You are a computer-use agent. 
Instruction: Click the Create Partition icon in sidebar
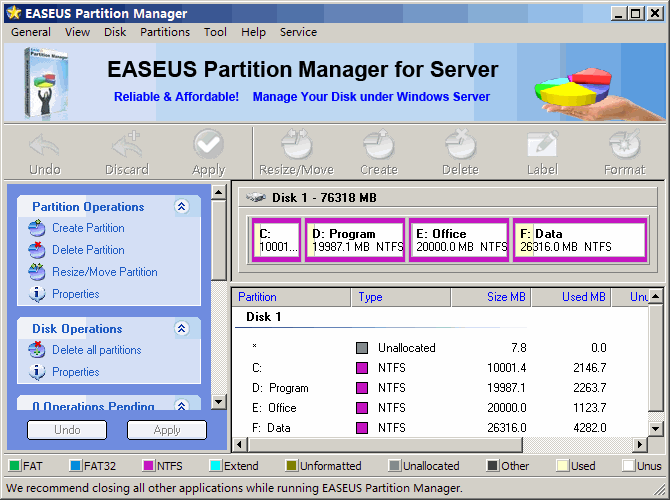coord(37,228)
